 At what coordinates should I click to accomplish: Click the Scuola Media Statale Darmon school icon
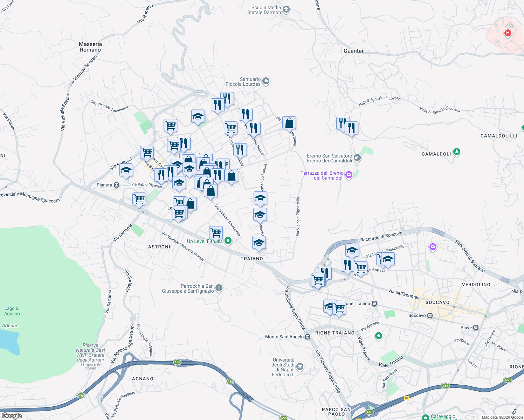pyautogui.click(x=286, y=9)
